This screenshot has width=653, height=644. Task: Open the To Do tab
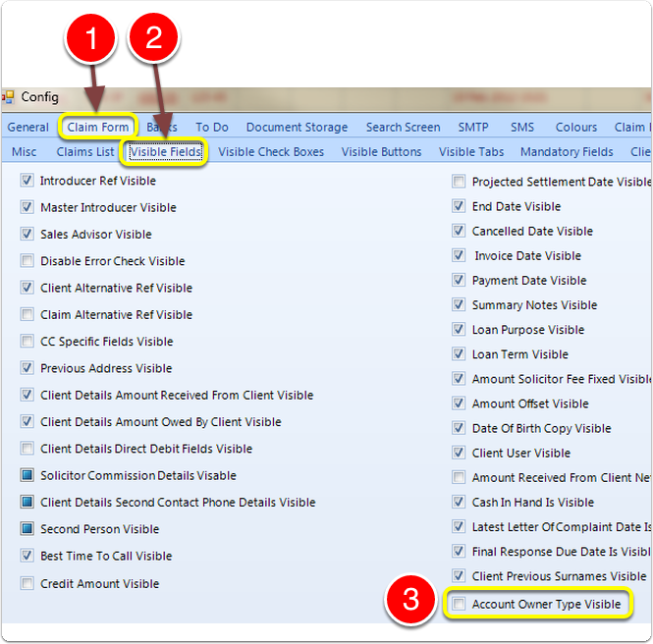(212, 127)
